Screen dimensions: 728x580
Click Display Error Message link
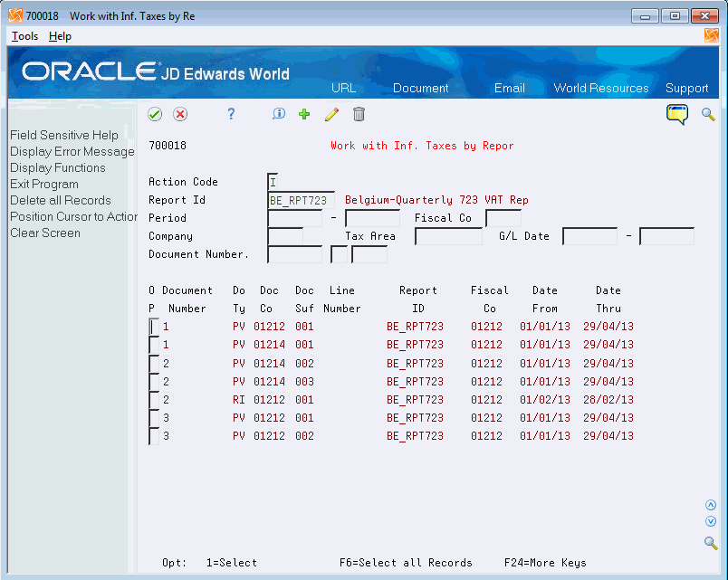(x=72, y=151)
